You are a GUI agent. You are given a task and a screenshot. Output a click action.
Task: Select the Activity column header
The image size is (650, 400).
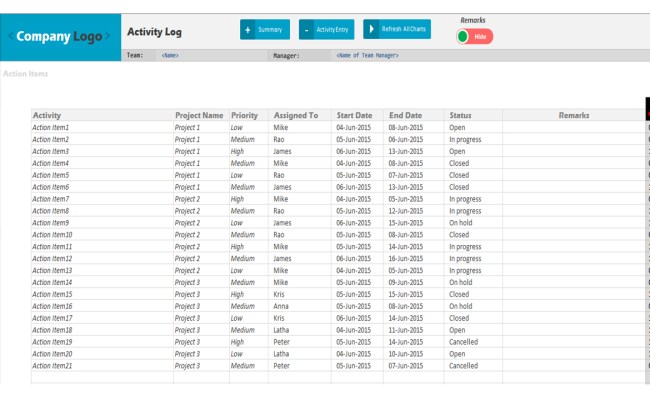click(102, 115)
